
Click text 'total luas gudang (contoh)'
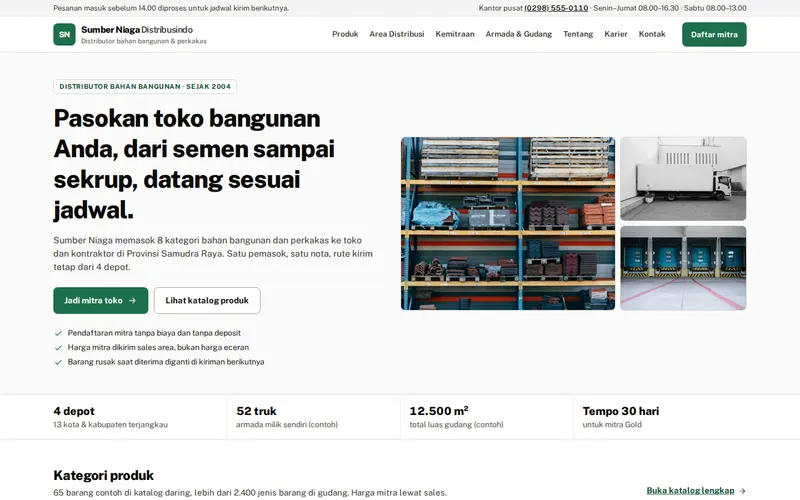pos(456,424)
